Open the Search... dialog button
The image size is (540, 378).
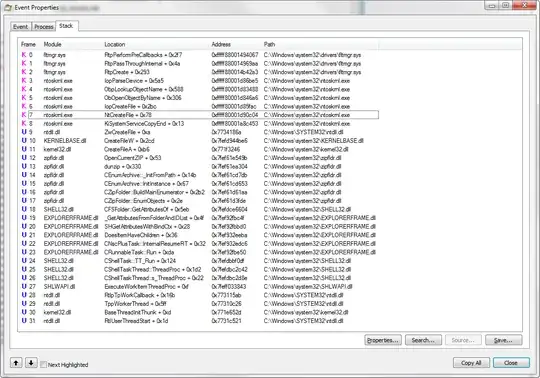(423, 340)
